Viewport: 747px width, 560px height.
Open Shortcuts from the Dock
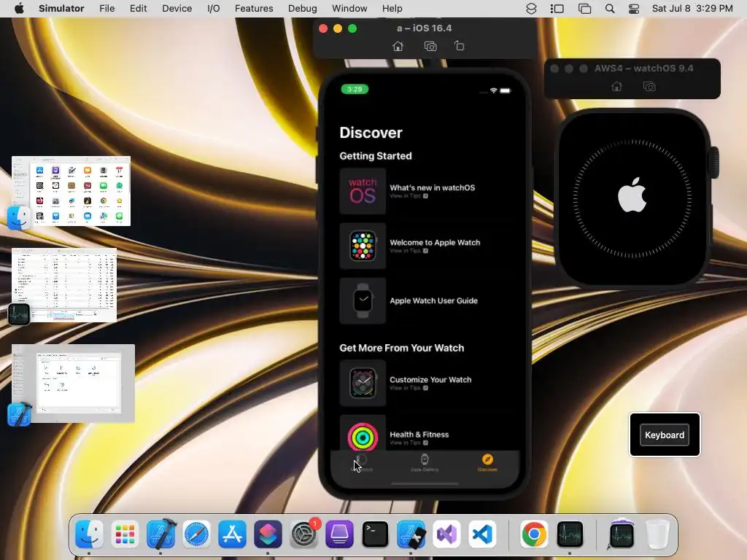tap(268, 534)
